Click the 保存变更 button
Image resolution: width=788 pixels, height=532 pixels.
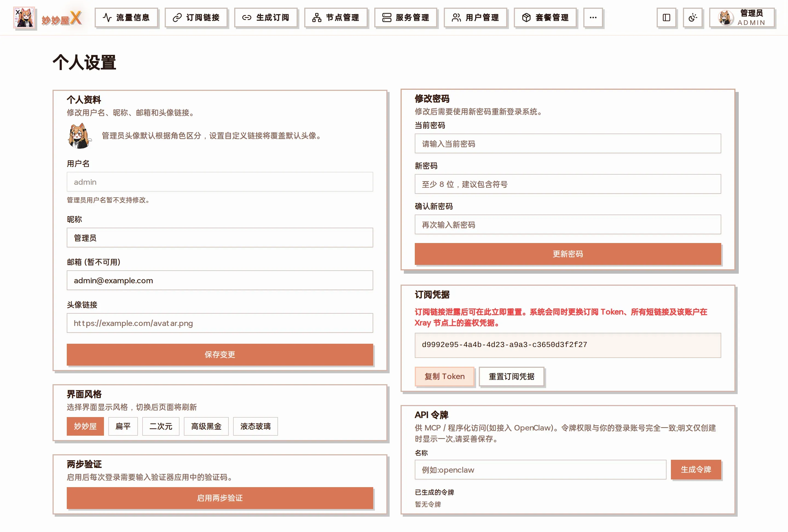tap(220, 355)
